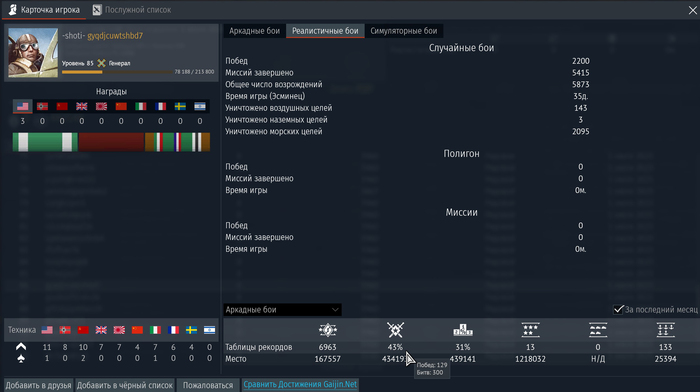700x392 pixels.
Task: Open the Аркадные бои leaderboard dropdown
Action: tap(282, 309)
